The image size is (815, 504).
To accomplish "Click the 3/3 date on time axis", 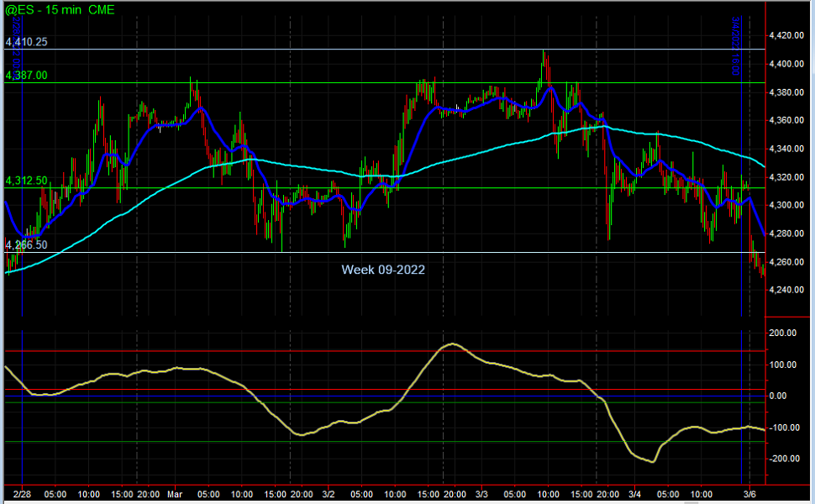I will click(x=481, y=493).
